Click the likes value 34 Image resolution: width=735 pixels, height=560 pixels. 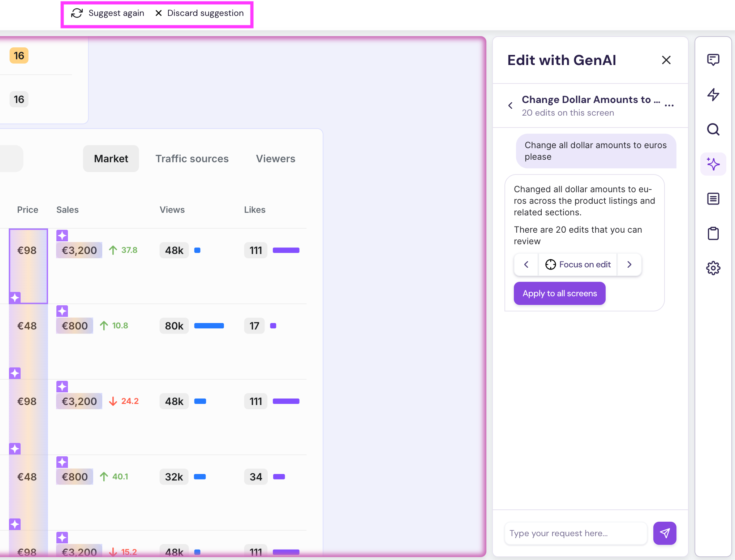click(x=256, y=477)
